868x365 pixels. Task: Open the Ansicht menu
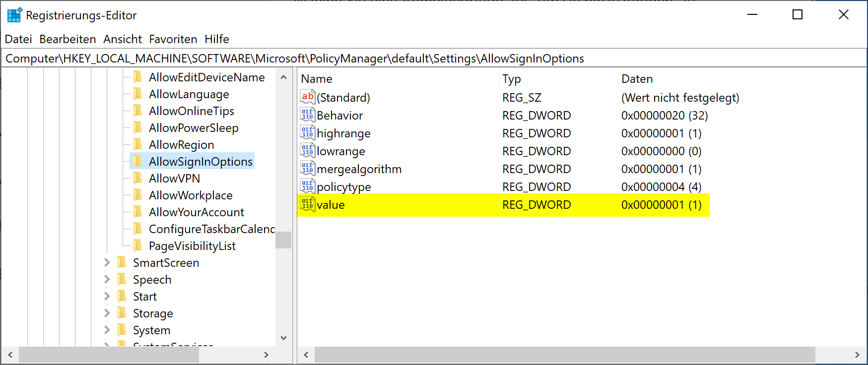(123, 39)
